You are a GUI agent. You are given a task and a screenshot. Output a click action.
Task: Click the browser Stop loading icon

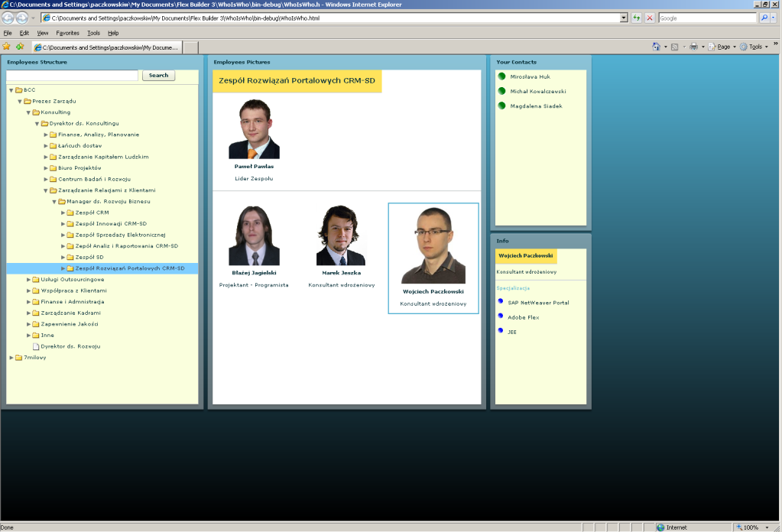pyautogui.click(x=649, y=18)
